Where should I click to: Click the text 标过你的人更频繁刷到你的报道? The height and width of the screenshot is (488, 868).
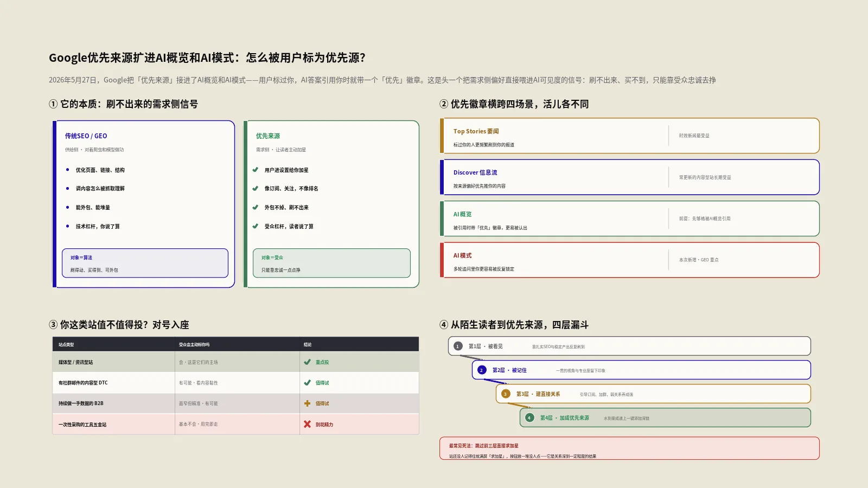pos(484,145)
